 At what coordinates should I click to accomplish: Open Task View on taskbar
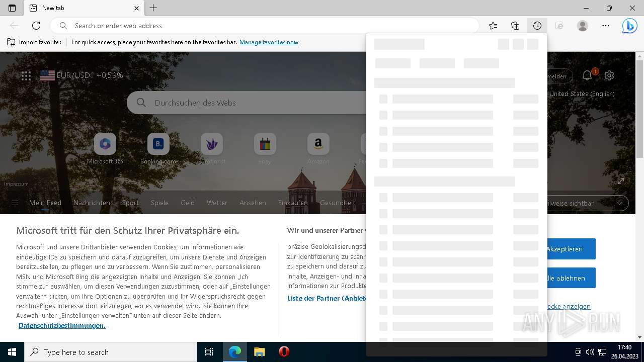pyautogui.click(x=209, y=352)
